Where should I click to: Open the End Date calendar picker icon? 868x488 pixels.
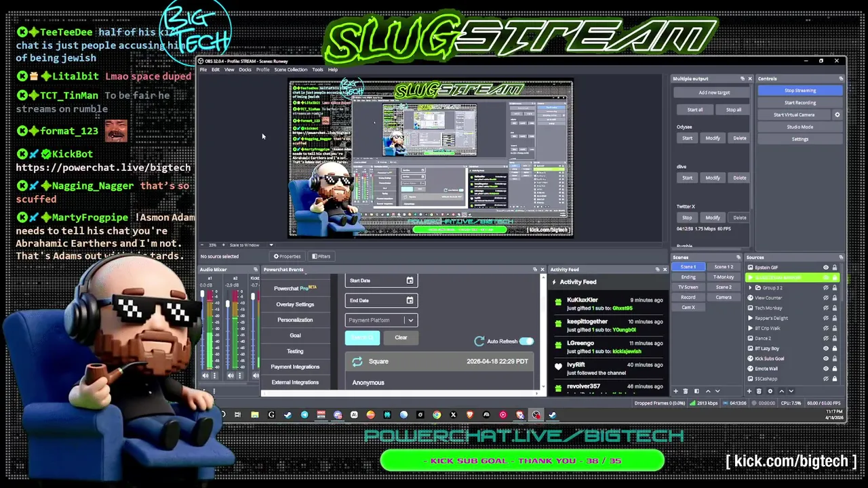coord(410,300)
